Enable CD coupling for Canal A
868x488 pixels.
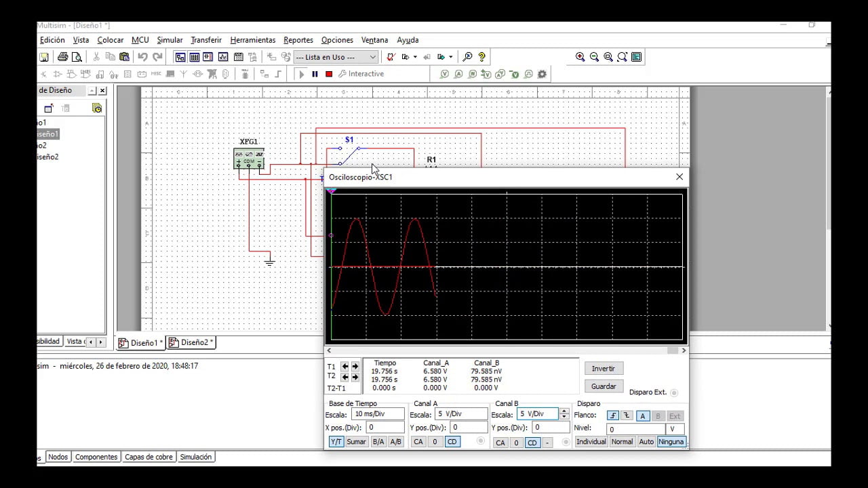pyautogui.click(x=452, y=442)
